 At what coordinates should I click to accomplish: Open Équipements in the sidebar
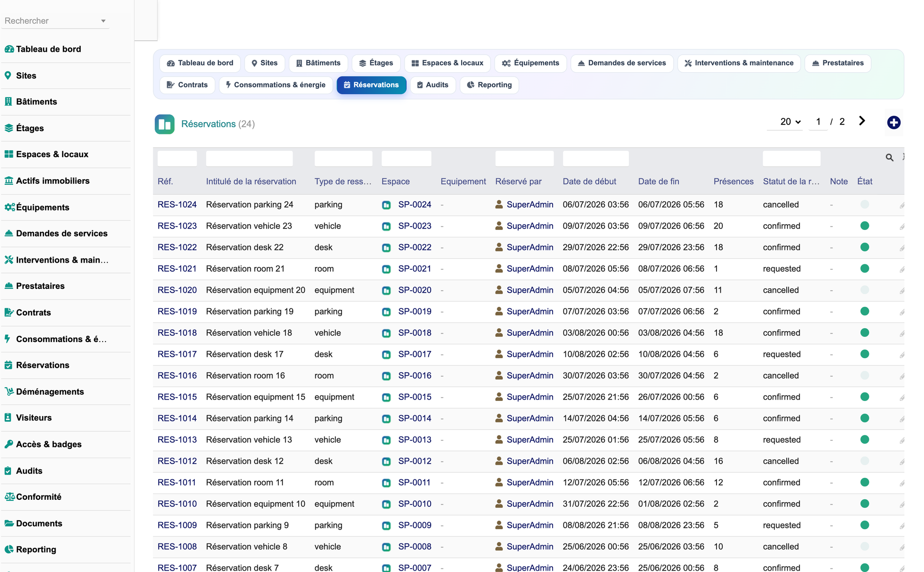[x=37, y=207]
